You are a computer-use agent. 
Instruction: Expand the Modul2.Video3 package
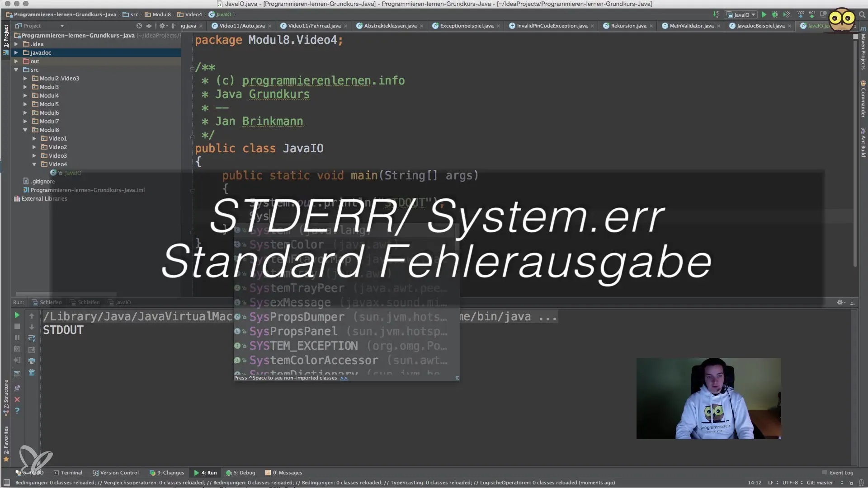[25, 79]
